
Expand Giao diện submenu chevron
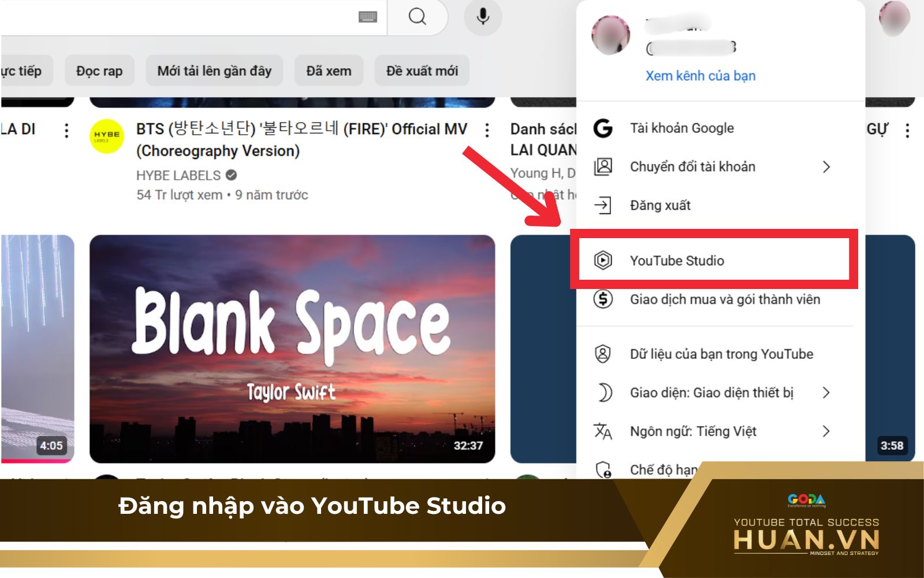pos(826,393)
